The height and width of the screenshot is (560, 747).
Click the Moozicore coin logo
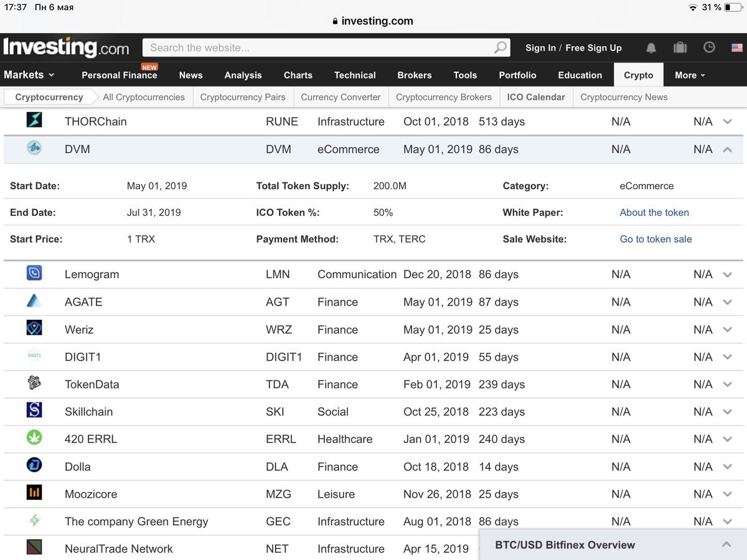click(34, 493)
